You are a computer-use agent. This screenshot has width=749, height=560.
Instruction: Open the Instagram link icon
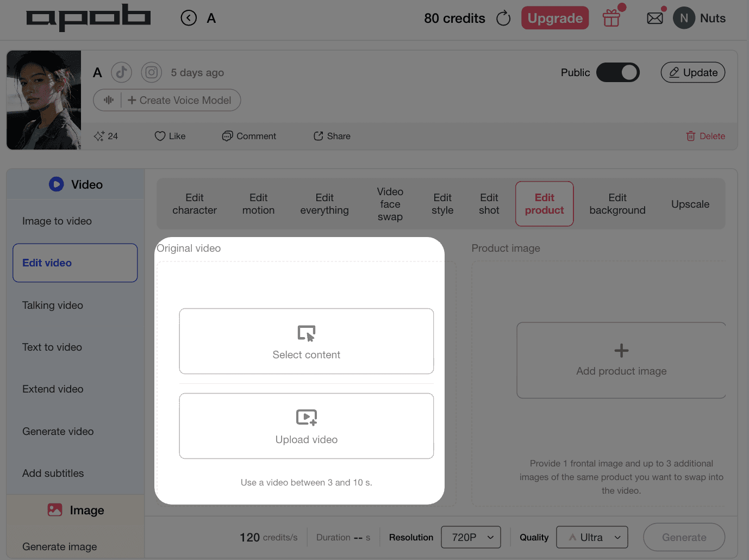coord(152,72)
